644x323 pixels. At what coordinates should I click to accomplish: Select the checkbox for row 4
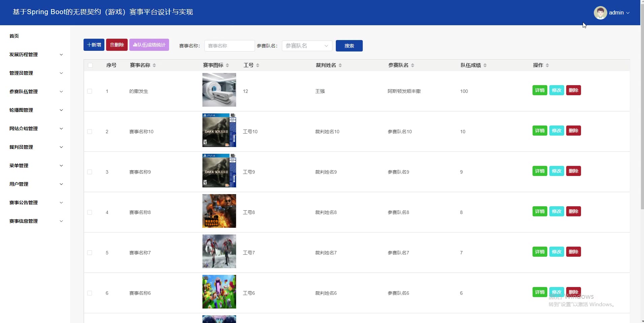point(90,212)
